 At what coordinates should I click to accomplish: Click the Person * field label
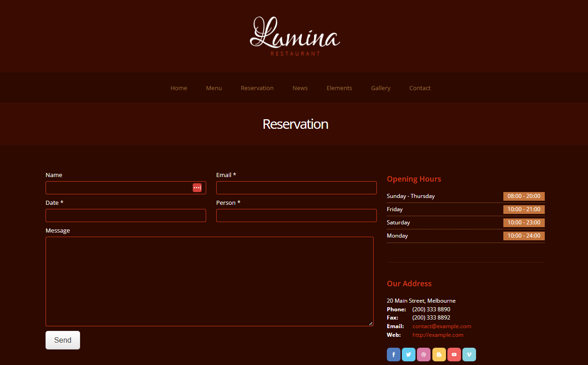228,203
